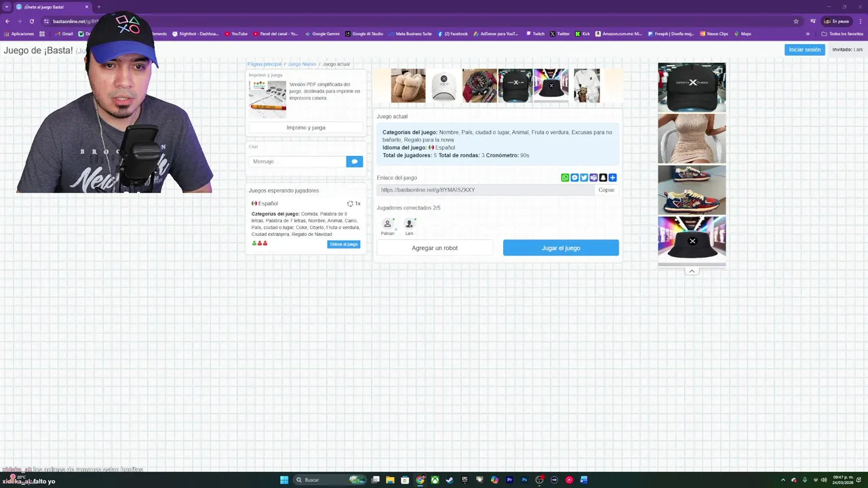Image resolution: width=868 pixels, height=488 pixels.
Task: Share game link via WhatsApp icon
Action: pyautogui.click(x=565, y=178)
